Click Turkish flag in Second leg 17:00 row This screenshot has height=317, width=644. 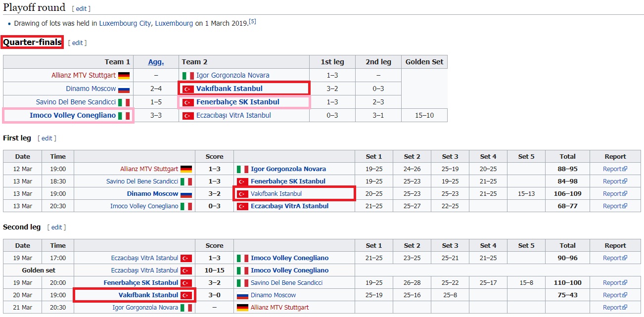[186, 258]
